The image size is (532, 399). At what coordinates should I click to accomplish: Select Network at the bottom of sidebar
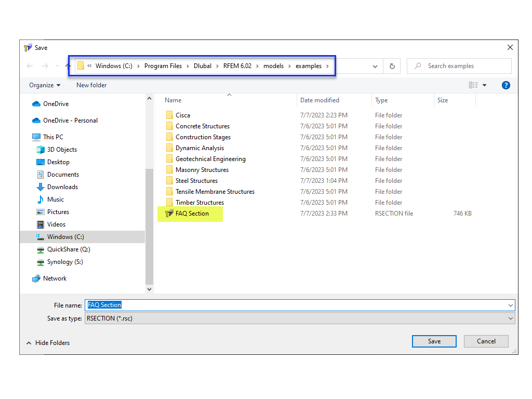click(54, 278)
